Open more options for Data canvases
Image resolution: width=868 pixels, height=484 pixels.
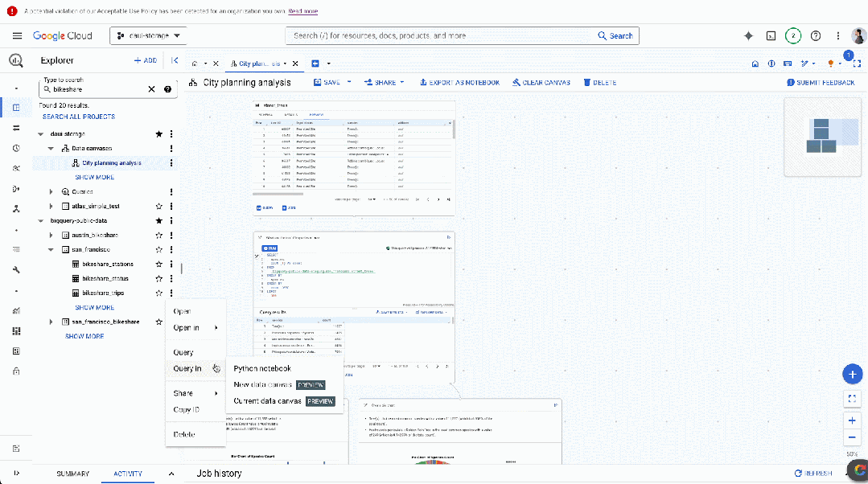point(171,148)
